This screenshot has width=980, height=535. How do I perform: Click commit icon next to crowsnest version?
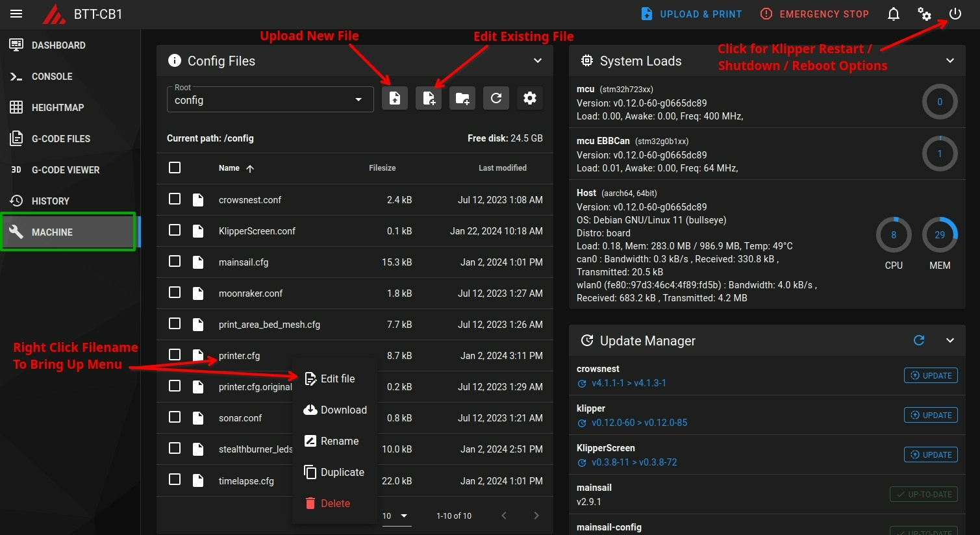pos(582,384)
